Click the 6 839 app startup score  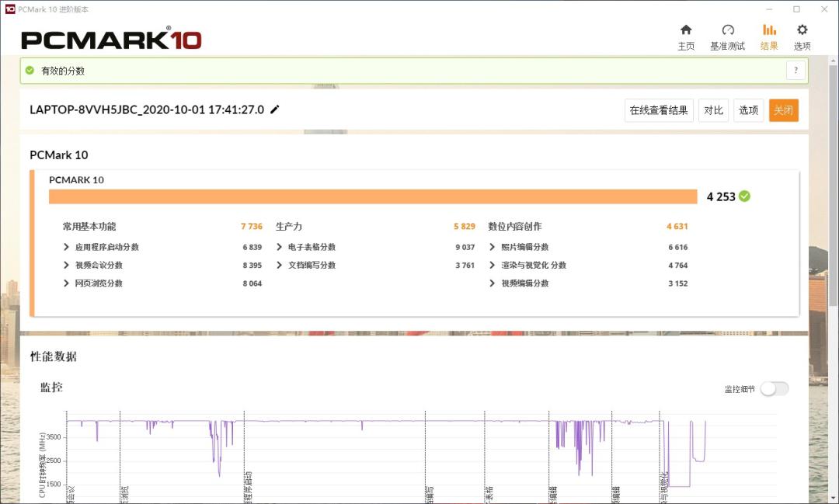point(252,247)
